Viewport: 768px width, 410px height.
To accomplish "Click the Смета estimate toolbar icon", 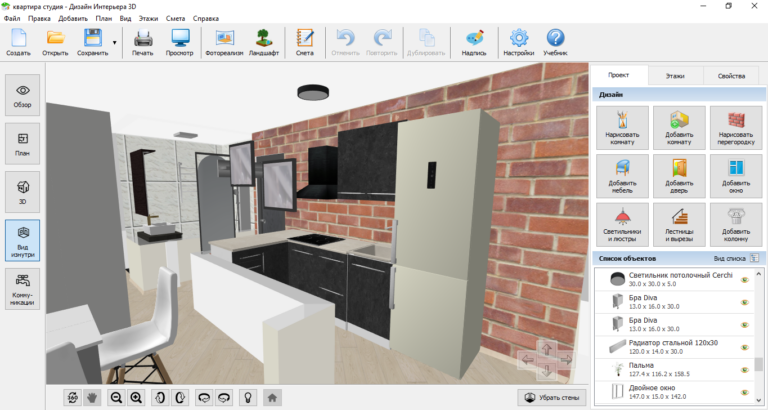I will [305, 43].
